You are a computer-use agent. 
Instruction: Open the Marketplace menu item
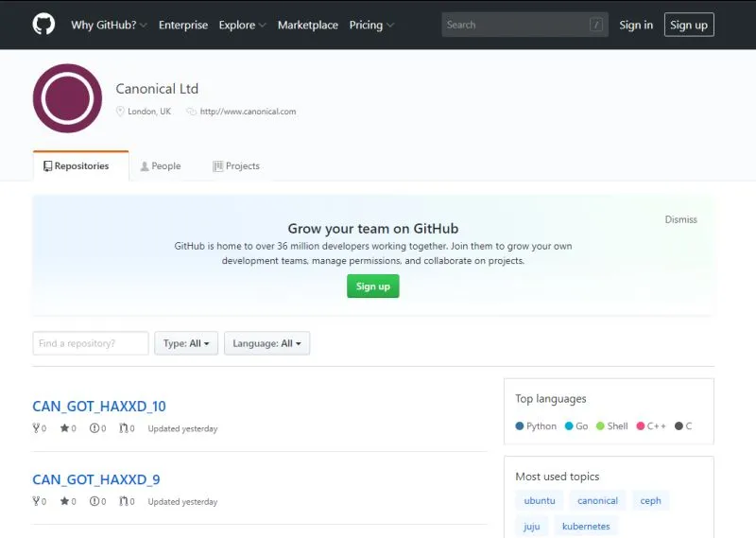click(x=308, y=26)
